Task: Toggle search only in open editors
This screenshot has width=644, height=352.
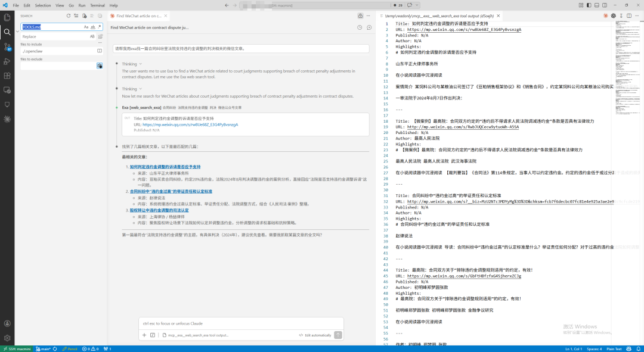Action: point(100,51)
